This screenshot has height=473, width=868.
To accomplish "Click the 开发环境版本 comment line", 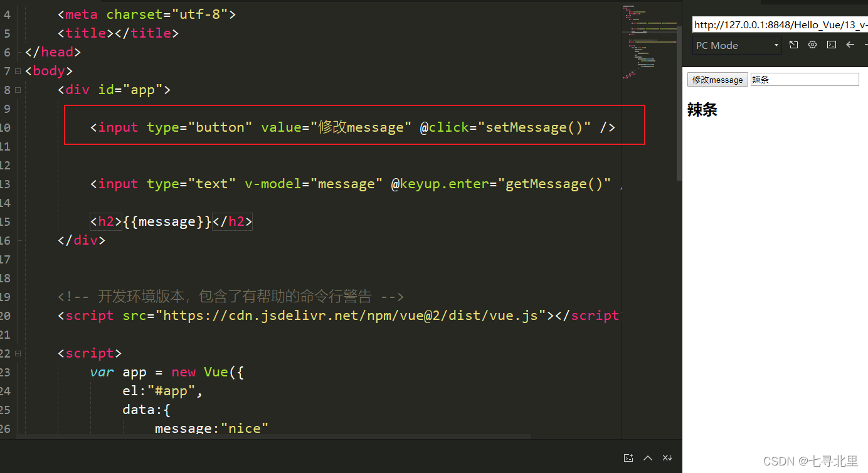I will (x=231, y=296).
